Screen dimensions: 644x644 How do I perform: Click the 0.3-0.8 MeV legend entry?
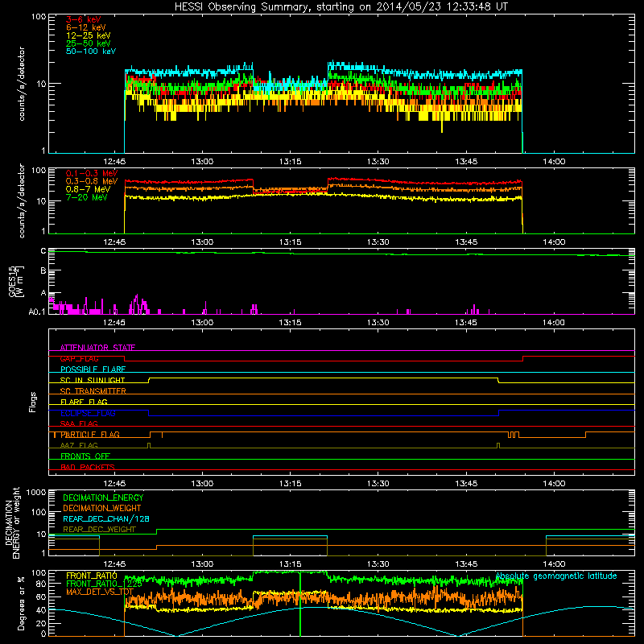tap(92, 181)
